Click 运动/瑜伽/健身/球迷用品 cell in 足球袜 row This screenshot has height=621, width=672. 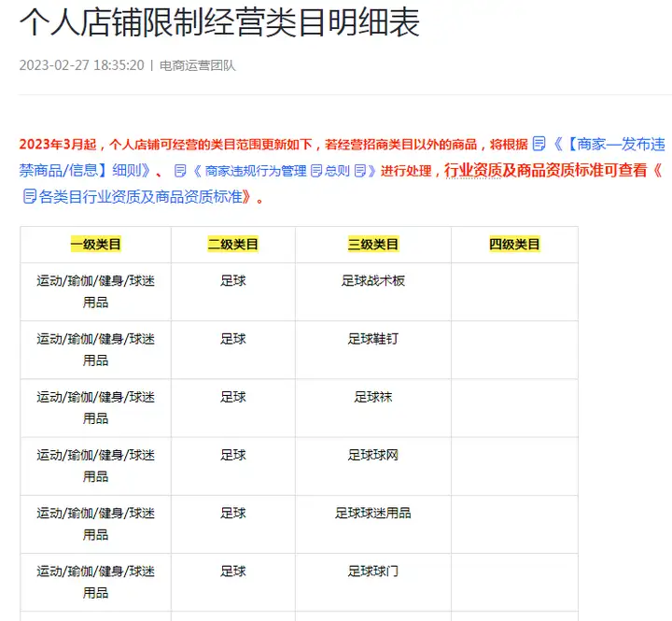pyautogui.click(x=95, y=408)
